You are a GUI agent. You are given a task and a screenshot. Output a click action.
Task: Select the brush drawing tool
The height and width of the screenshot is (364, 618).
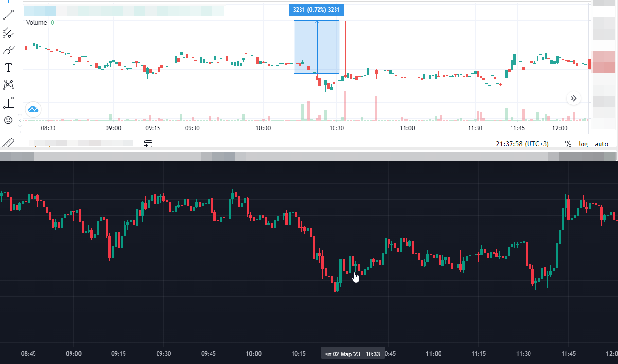[9, 50]
